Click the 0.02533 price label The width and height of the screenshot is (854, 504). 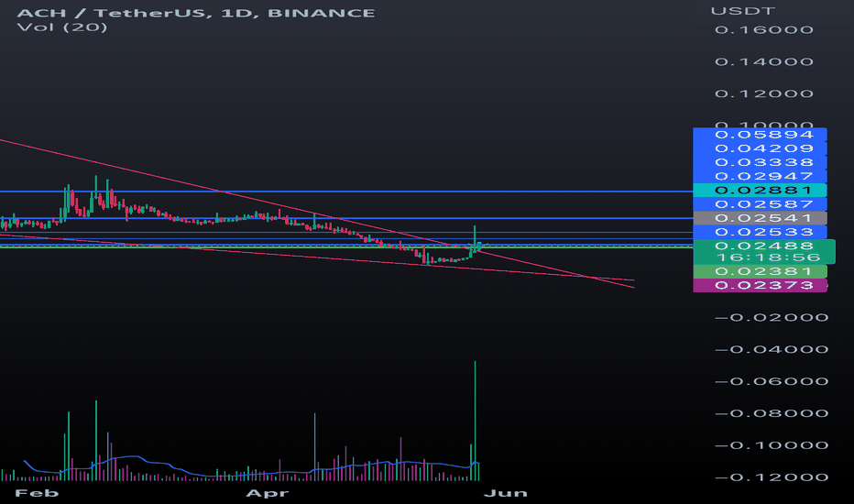coord(760,232)
